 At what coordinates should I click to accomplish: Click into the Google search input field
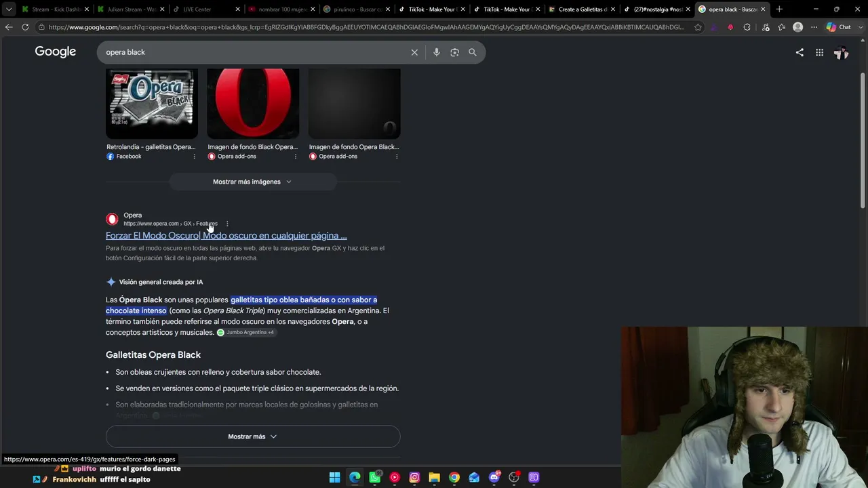point(254,52)
